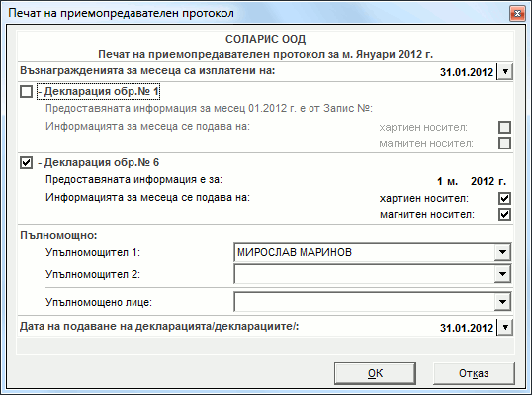The image size is (532, 395).
Task: Click the OK button
Action: click(x=375, y=373)
